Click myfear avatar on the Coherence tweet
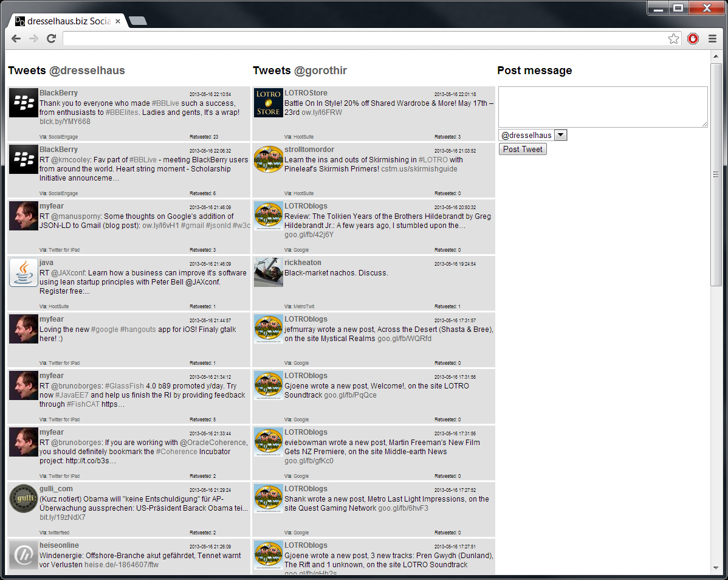The height and width of the screenshot is (580, 728). point(23,442)
